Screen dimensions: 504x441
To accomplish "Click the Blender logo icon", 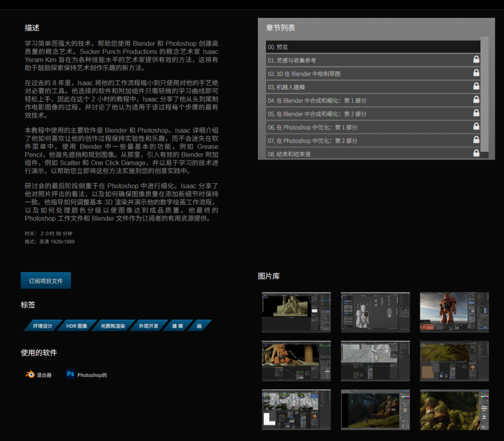I will (30, 374).
